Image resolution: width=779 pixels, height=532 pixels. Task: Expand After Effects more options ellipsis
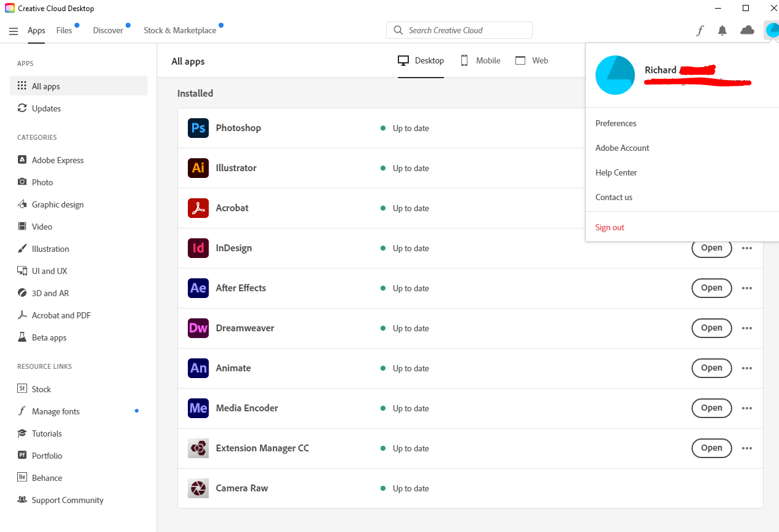[747, 288]
